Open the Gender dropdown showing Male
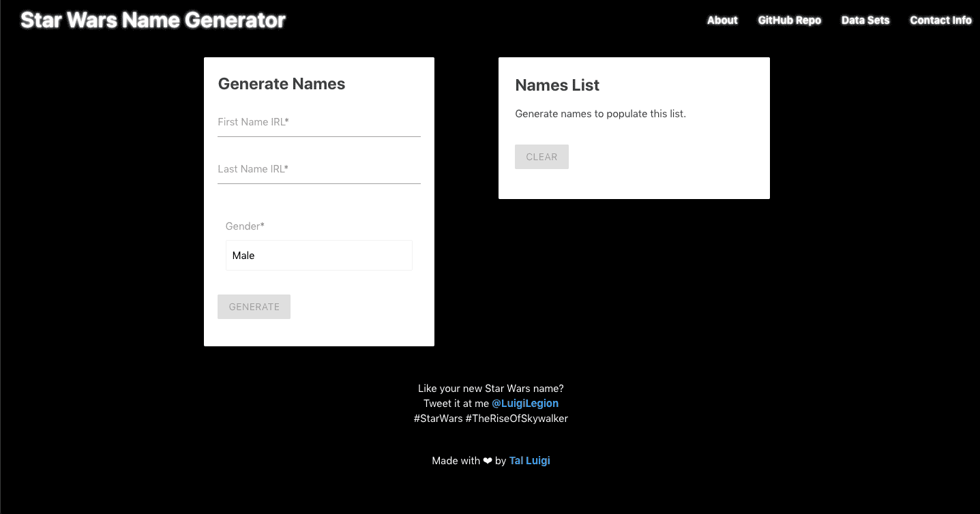The height and width of the screenshot is (514, 980). (x=319, y=256)
